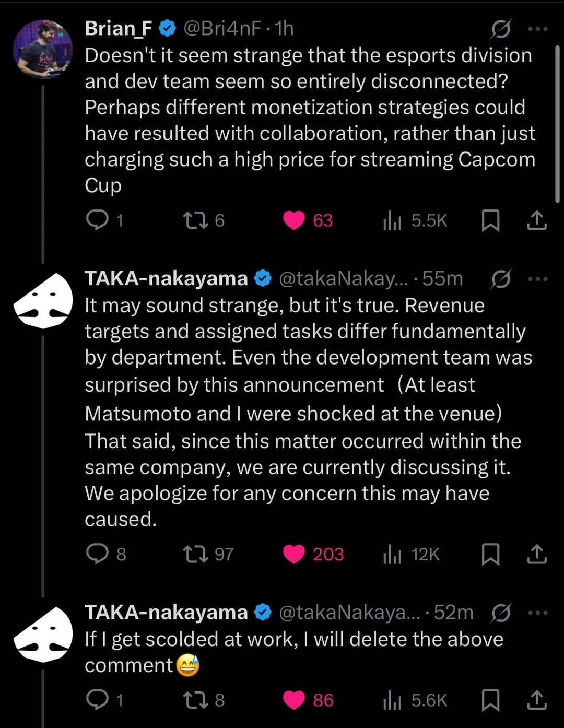The image size is (564, 728).
Task: View analytics on the 12K views reply
Action: pos(393,554)
